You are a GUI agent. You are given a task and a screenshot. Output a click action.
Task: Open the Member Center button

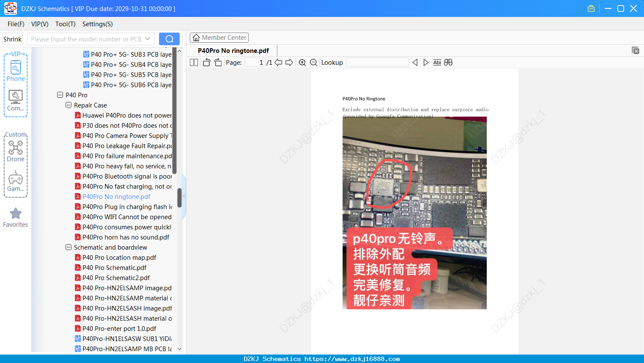pos(219,38)
